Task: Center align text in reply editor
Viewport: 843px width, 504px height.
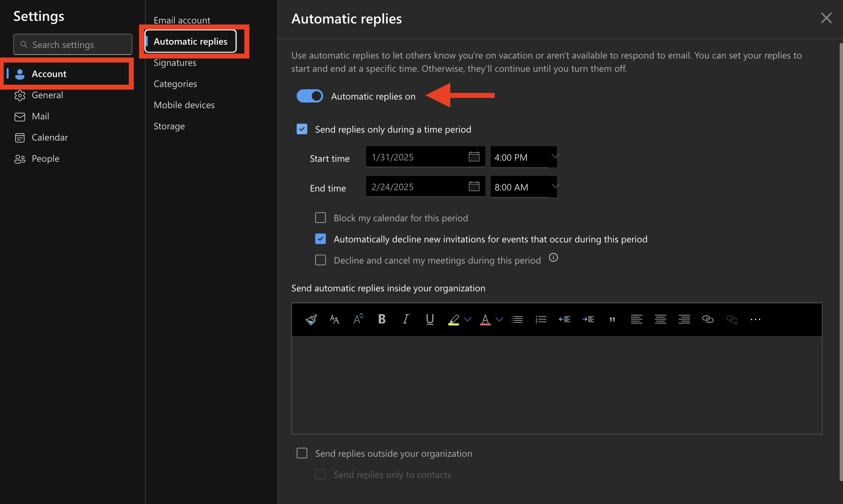Action: (660, 319)
